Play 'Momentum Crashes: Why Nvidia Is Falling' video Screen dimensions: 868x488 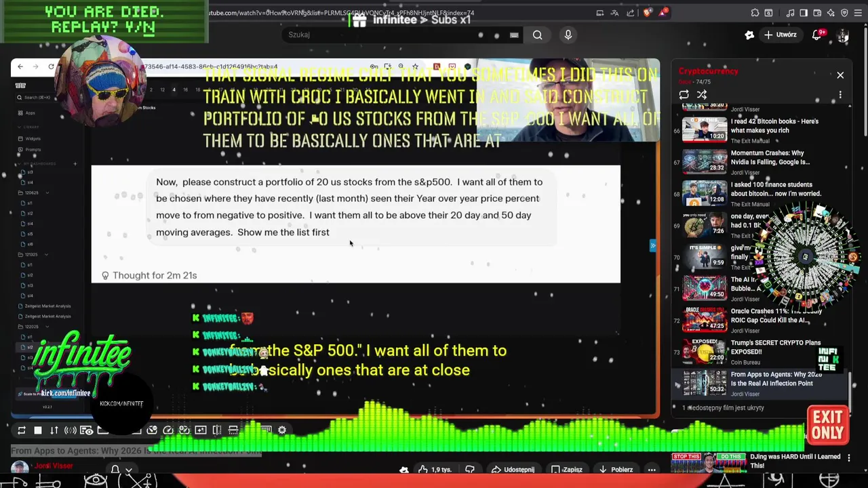coord(759,161)
